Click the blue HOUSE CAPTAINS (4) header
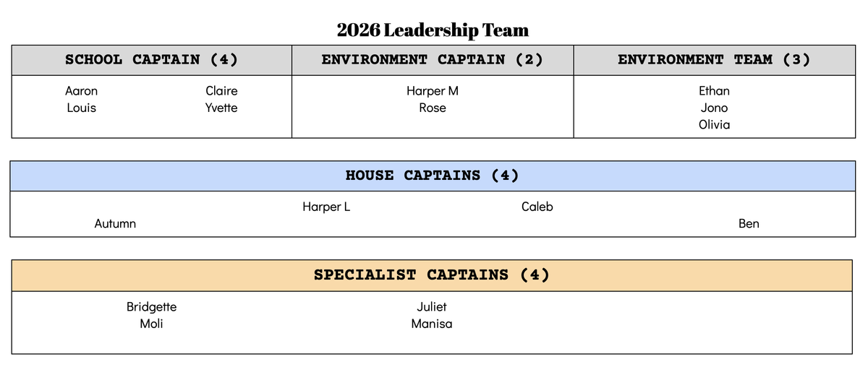 432,176
